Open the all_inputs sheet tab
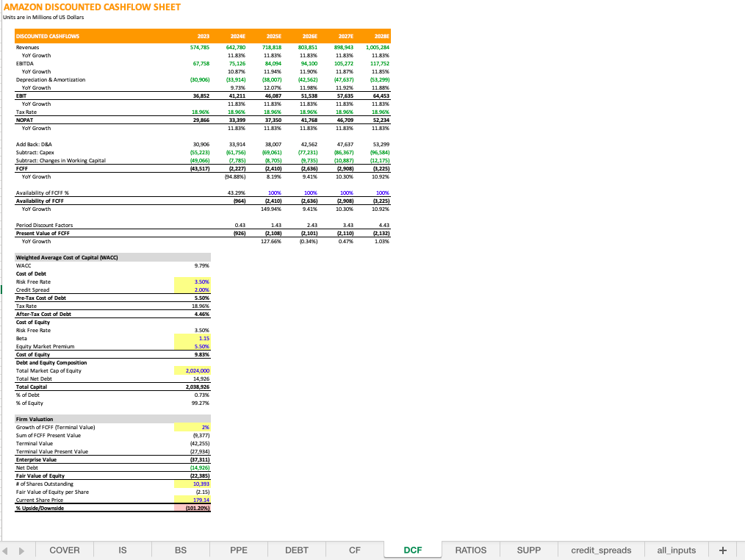Image resolution: width=745 pixels, height=560 pixels. point(676,550)
